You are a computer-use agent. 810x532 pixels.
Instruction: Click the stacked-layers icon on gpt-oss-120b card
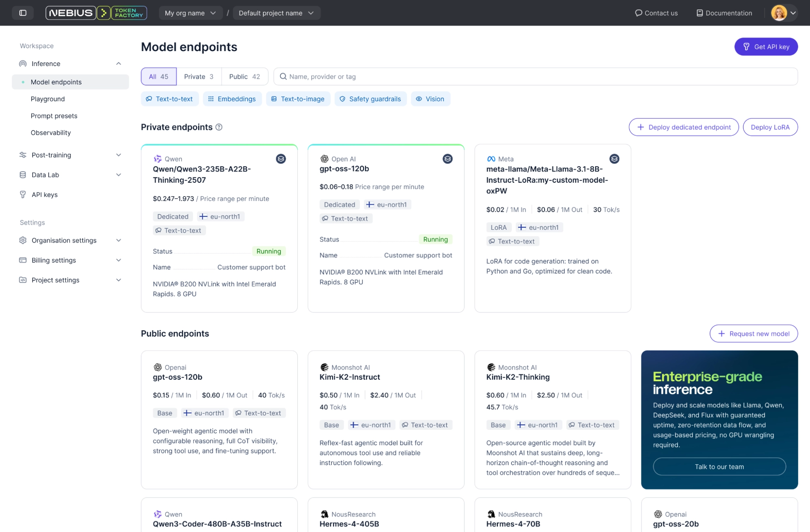point(447,159)
